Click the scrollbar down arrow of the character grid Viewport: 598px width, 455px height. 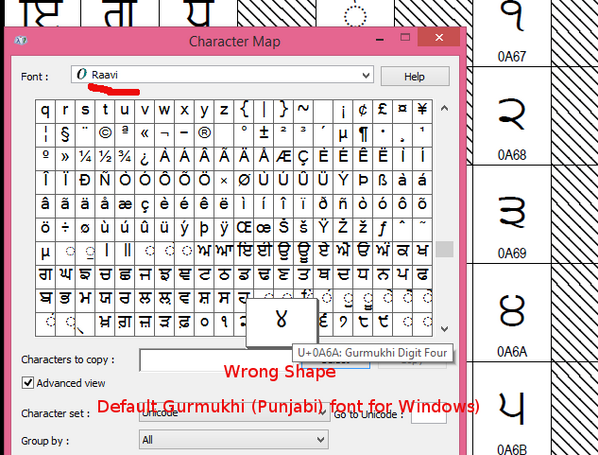tap(444, 328)
